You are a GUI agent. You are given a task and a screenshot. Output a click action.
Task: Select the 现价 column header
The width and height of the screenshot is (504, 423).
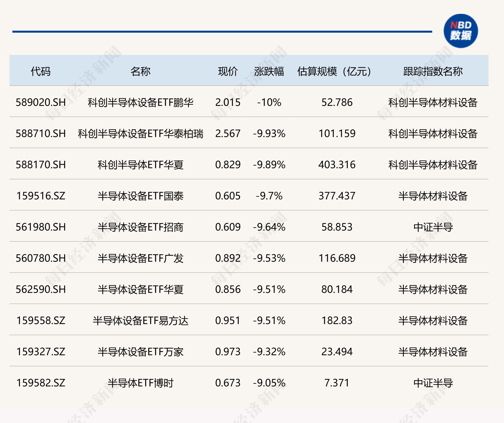(x=228, y=71)
